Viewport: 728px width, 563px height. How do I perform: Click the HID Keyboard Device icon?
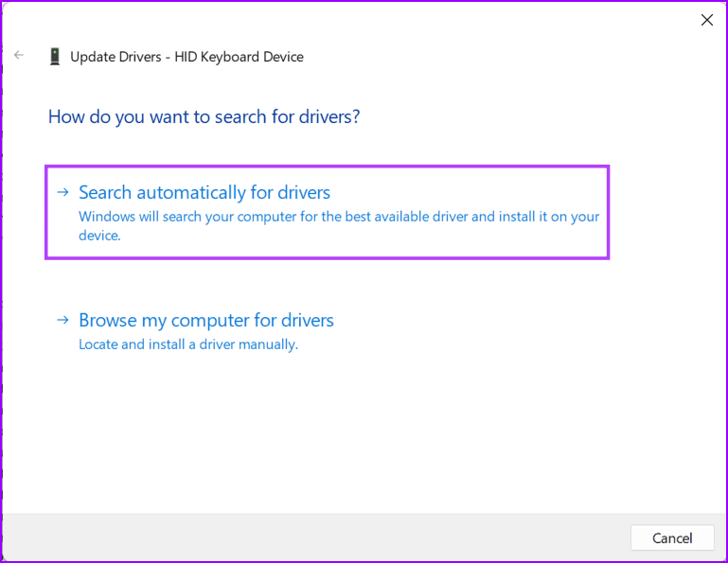55,57
